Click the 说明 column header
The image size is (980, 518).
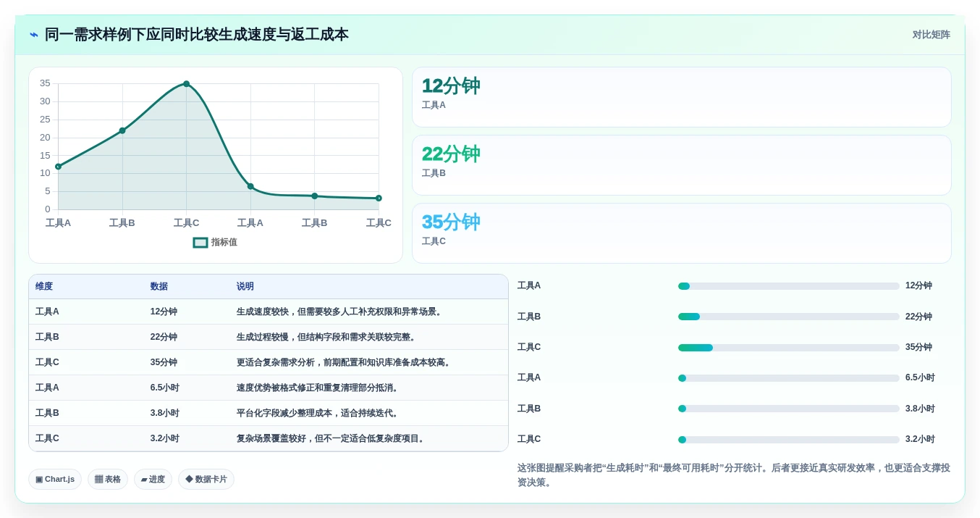[x=245, y=287]
